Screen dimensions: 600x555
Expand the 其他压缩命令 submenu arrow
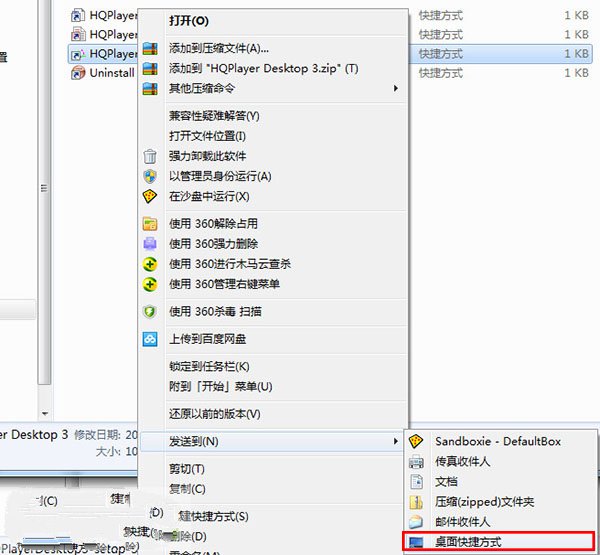click(396, 88)
